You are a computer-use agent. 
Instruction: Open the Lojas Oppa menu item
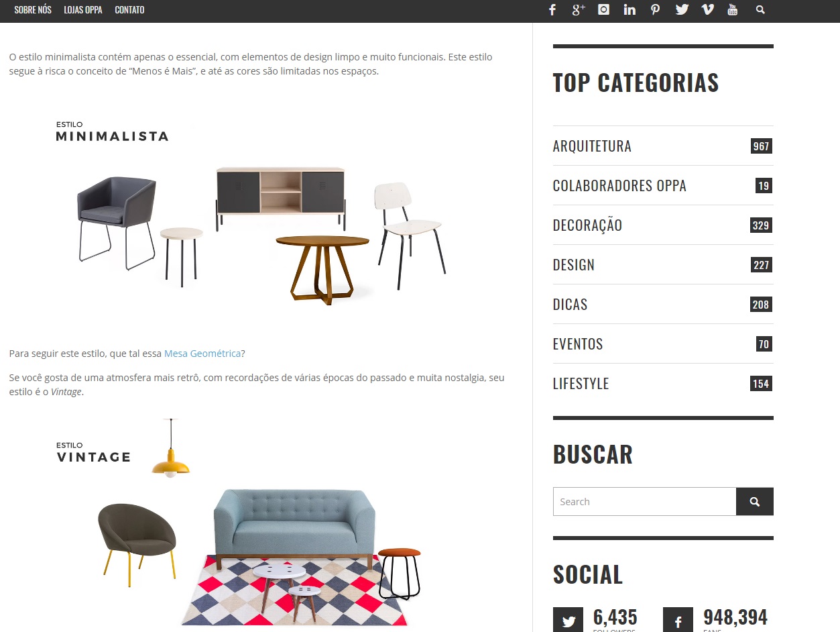click(x=83, y=10)
